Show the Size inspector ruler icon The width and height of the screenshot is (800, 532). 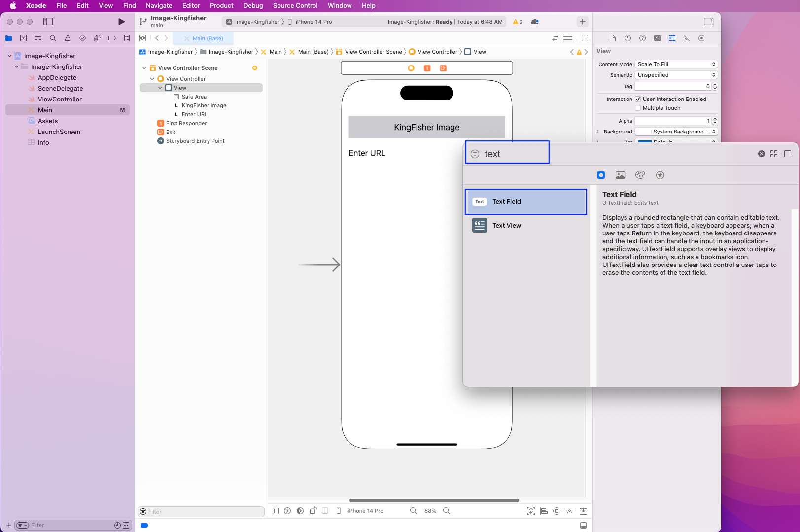(x=687, y=38)
